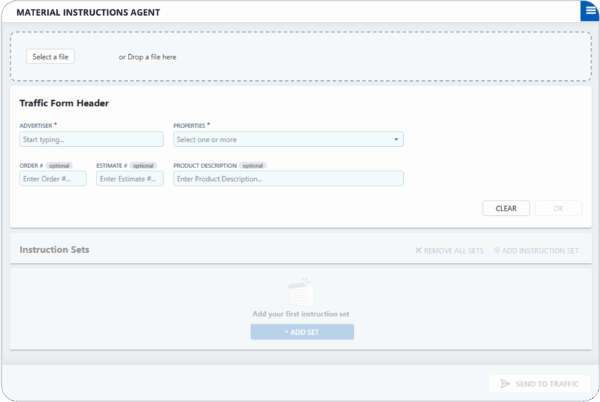The height and width of the screenshot is (402, 600).
Task: Click the Instruction Sets section header
Action: click(55, 249)
